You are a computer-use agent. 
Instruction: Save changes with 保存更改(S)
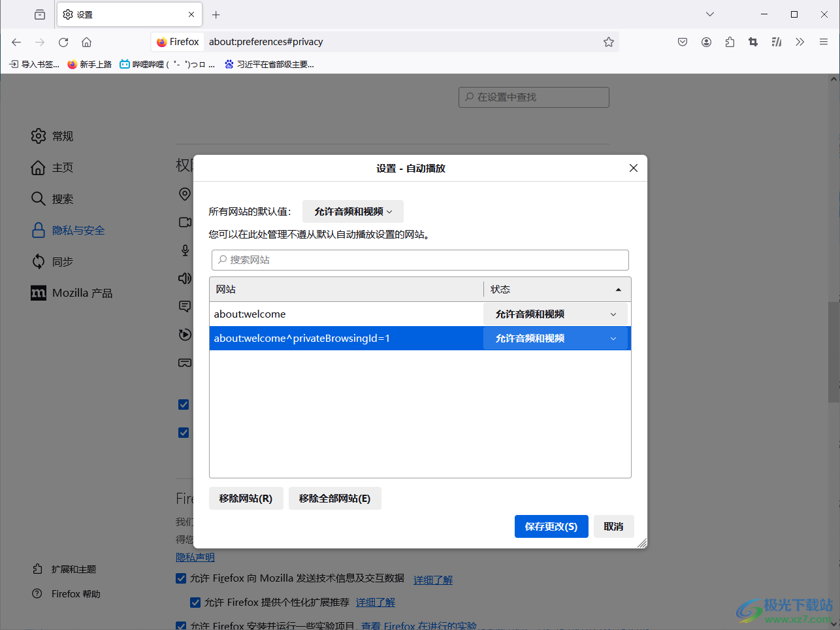(x=551, y=527)
